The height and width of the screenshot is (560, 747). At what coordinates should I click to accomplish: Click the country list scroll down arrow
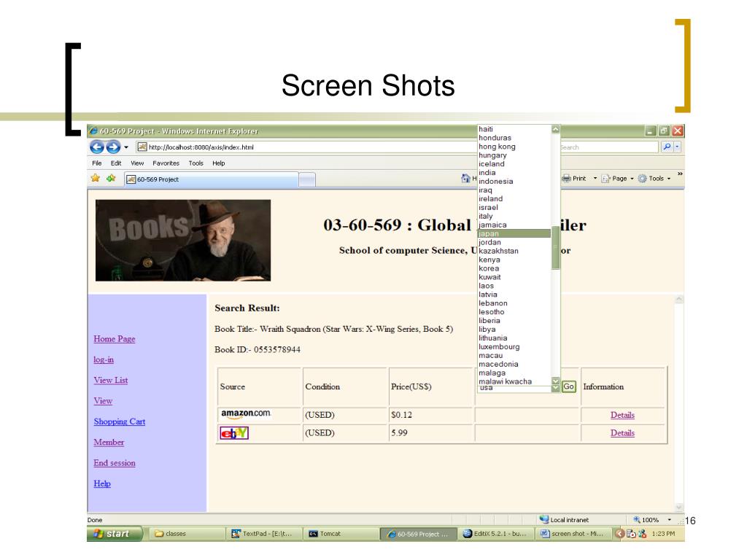click(555, 381)
